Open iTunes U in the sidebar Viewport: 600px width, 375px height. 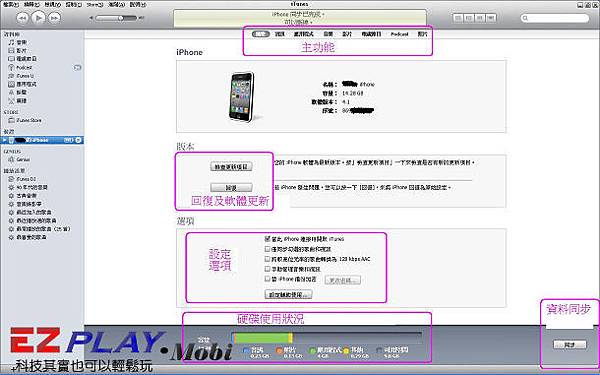click(x=21, y=76)
